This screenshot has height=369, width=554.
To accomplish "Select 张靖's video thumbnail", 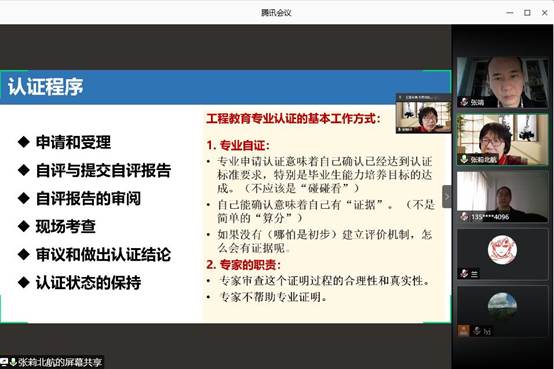I will (x=502, y=82).
